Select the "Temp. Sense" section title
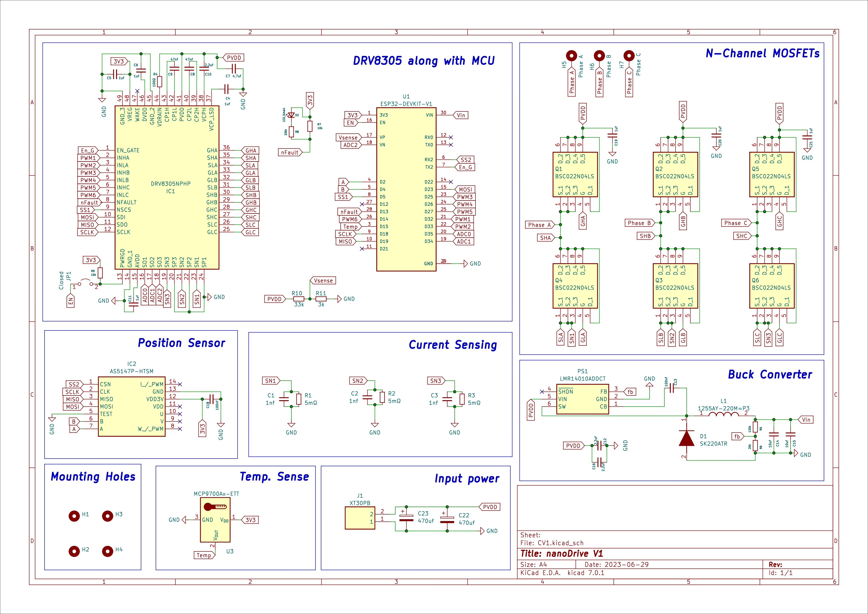 tap(275, 477)
